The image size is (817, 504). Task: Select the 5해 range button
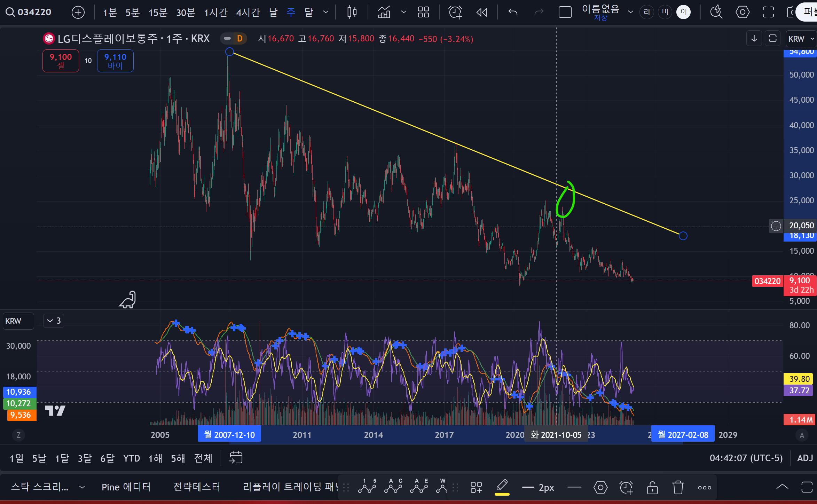pyautogui.click(x=178, y=458)
